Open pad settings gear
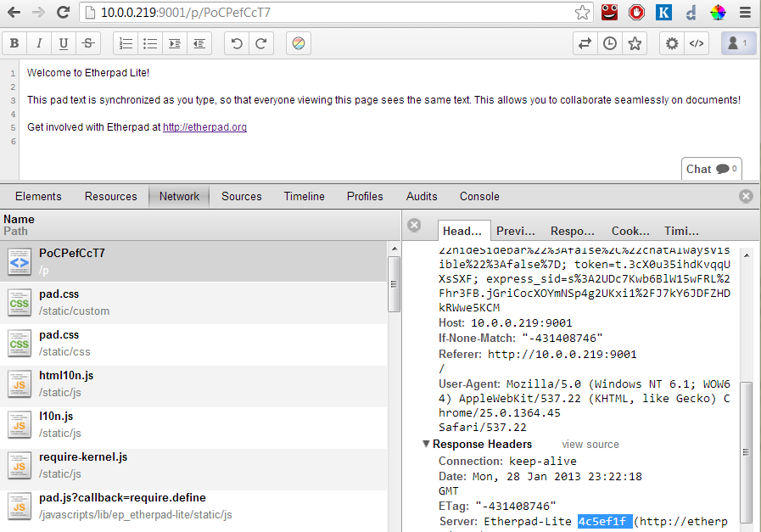This screenshot has height=532, width=761. click(x=672, y=43)
